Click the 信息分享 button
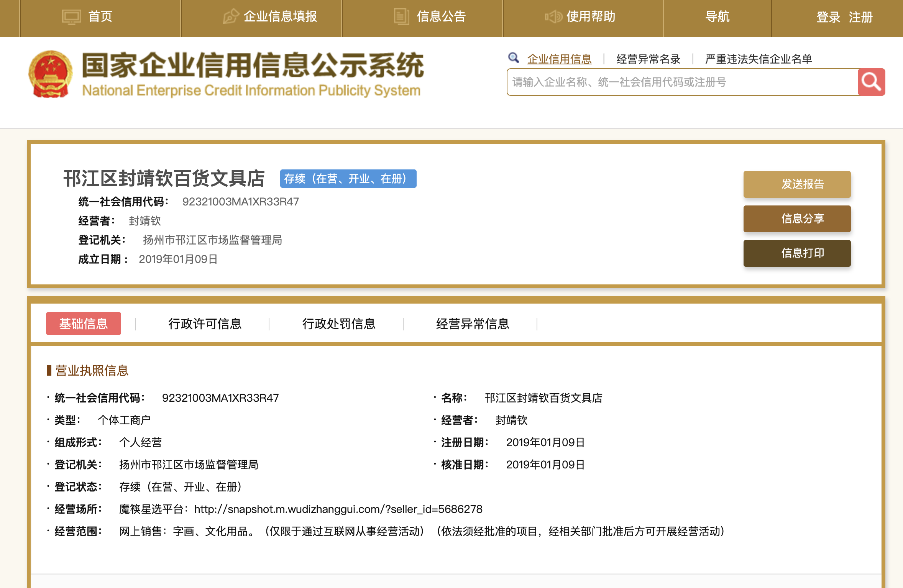 click(x=797, y=218)
